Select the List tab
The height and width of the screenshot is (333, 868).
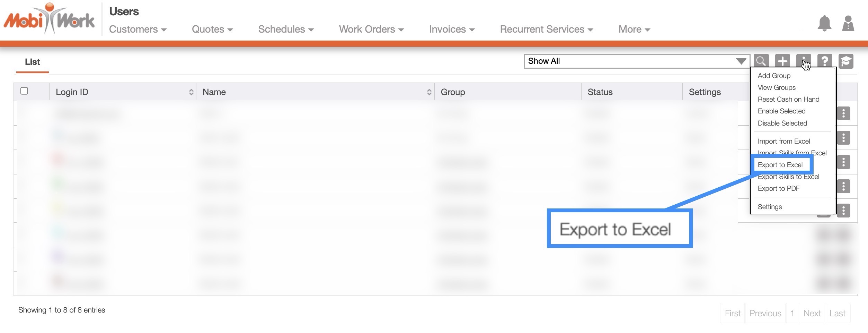pos(33,62)
